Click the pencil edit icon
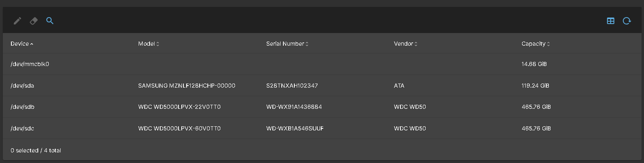This screenshot has height=163, width=644. point(17,21)
